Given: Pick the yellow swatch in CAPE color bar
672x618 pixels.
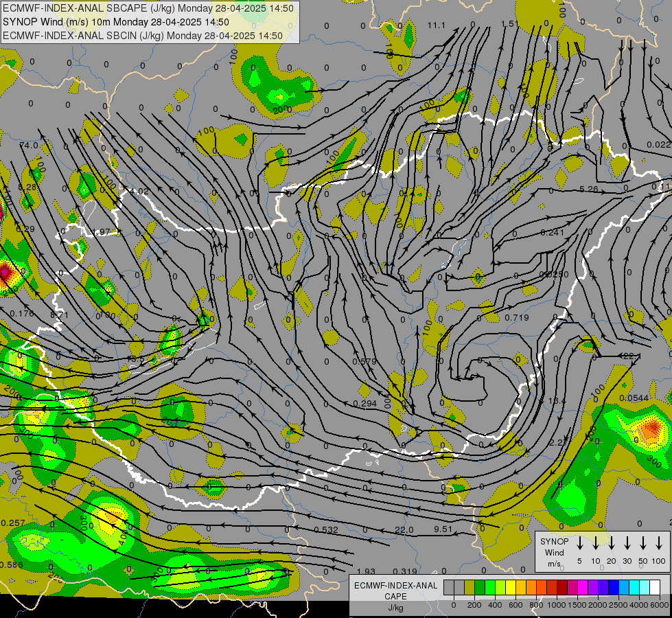Looking at the screenshot, I should coord(511,587).
